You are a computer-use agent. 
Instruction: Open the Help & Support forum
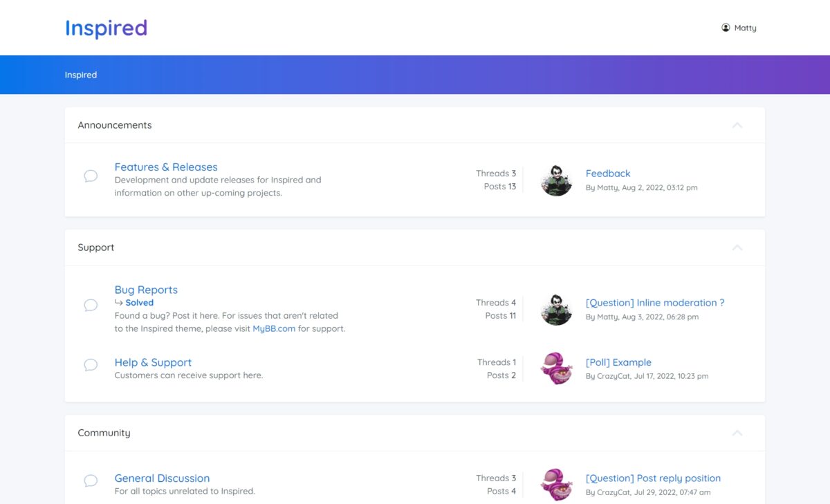click(x=153, y=362)
